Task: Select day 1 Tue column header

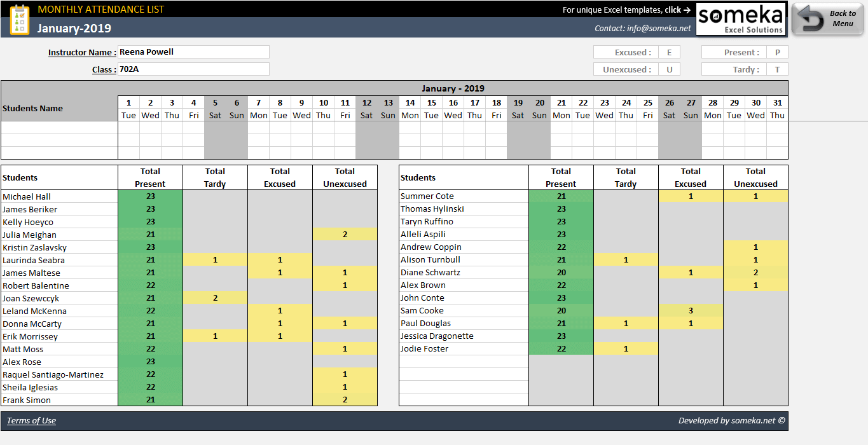Action: tap(128, 109)
